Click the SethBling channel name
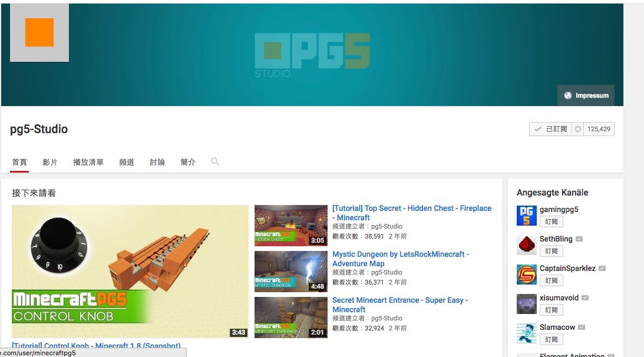Viewport: 644px width, 357px height. 556,239
